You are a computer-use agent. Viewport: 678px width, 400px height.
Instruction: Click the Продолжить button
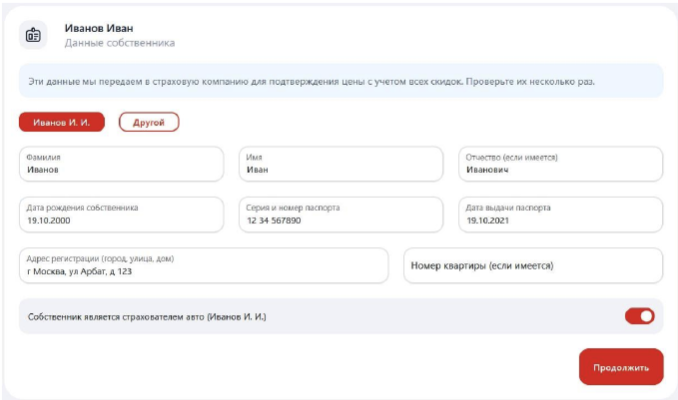click(x=621, y=367)
